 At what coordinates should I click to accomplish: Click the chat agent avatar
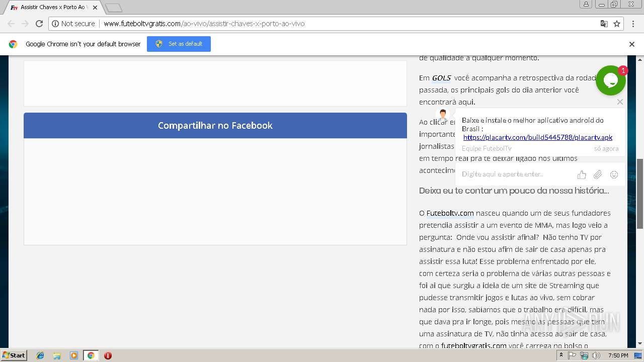pyautogui.click(x=443, y=115)
